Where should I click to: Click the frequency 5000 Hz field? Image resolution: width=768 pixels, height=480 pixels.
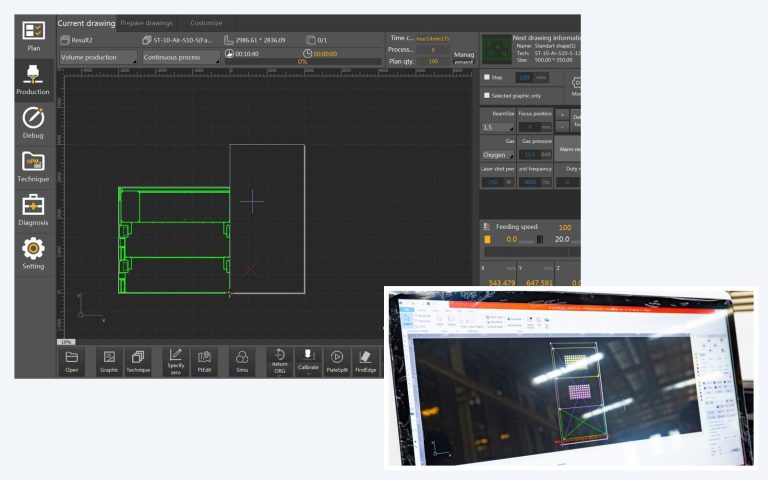coord(535,182)
